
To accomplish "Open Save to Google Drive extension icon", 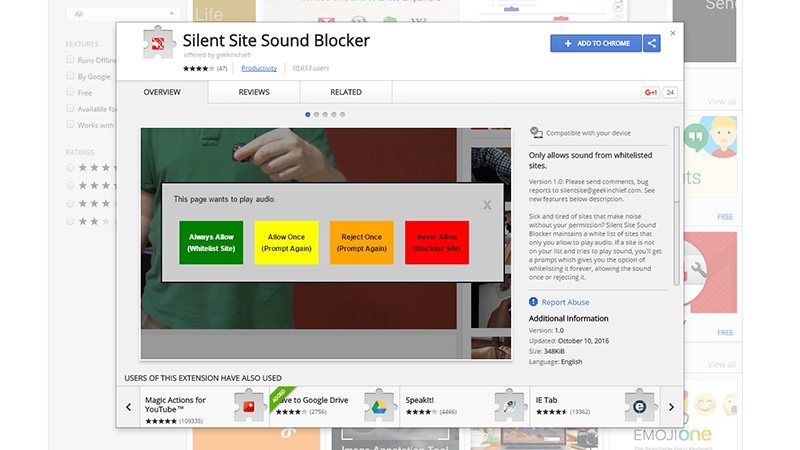I will pyautogui.click(x=379, y=406).
